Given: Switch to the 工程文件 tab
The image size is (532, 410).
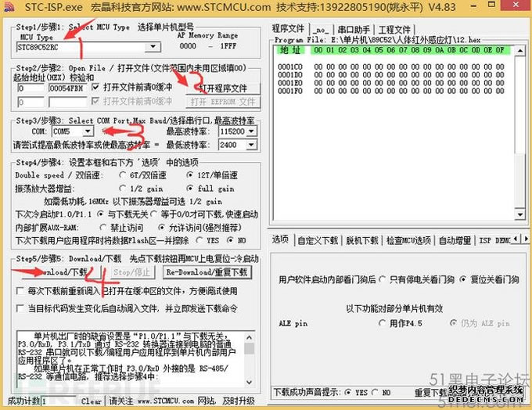Looking at the screenshot, I should pyautogui.click(x=395, y=29).
